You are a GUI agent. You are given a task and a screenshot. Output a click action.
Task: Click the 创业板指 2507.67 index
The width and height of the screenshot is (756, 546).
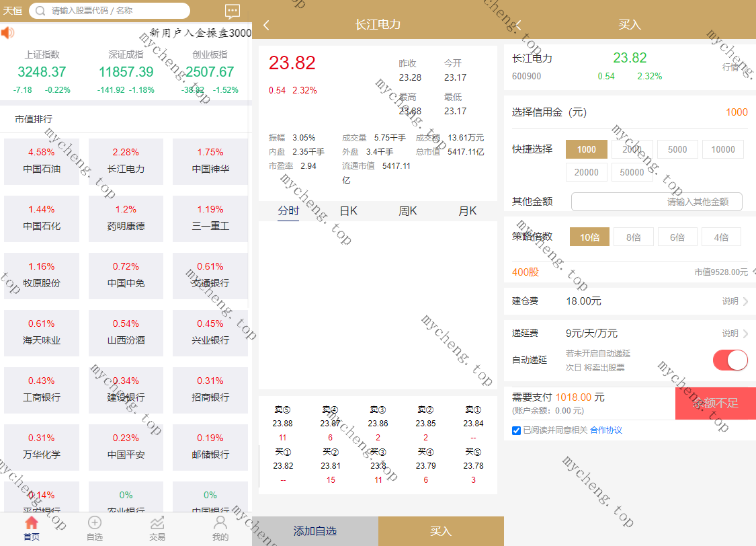pyautogui.click(x=210, y=72)
